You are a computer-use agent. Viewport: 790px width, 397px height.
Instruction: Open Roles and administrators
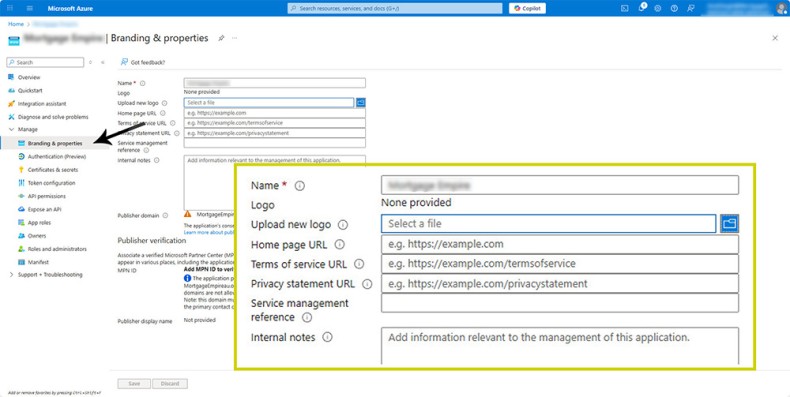(57, 249)
